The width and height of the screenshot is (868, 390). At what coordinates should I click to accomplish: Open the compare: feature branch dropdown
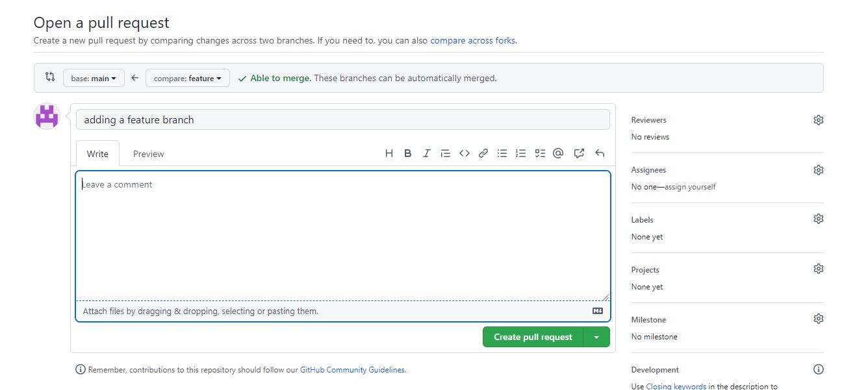188,78
